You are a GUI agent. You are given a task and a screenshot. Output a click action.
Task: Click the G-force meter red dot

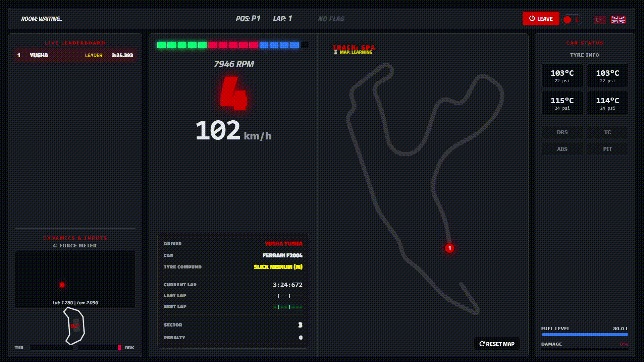pos(62,285)
